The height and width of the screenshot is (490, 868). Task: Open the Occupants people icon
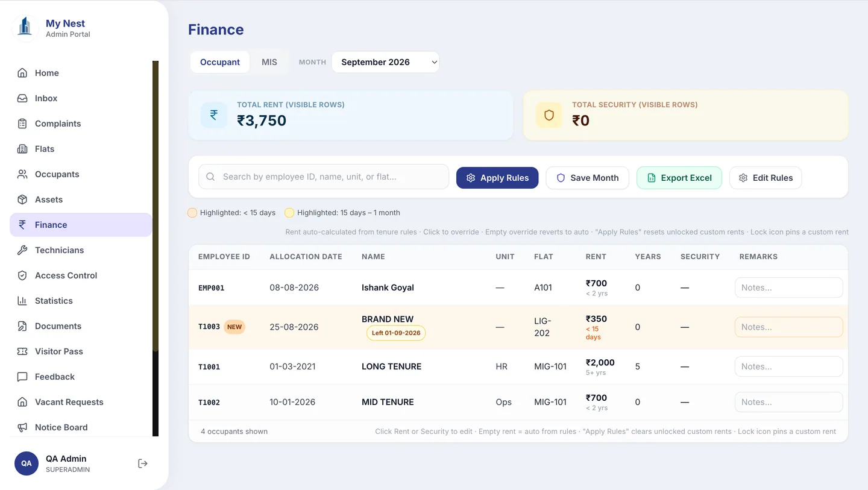pos(22,174)
